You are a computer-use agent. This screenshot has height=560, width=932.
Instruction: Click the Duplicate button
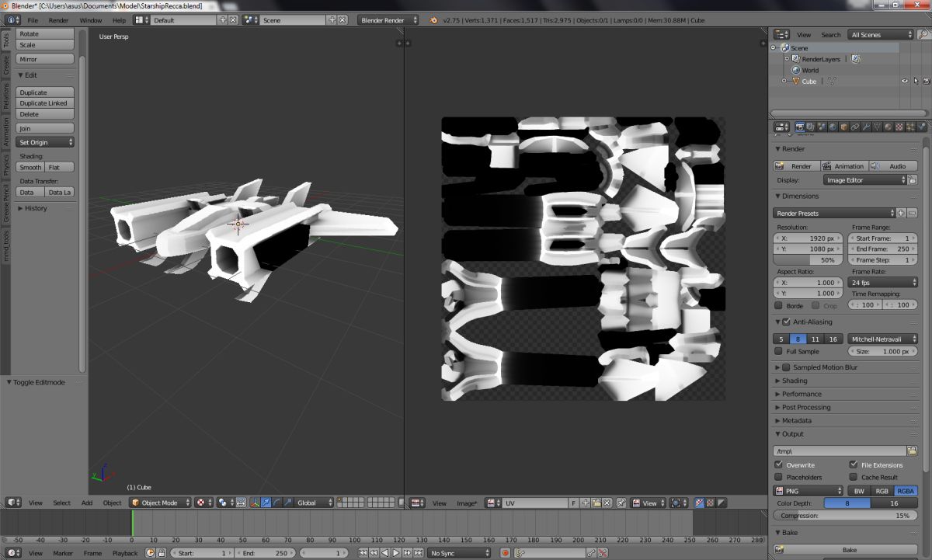45,92
